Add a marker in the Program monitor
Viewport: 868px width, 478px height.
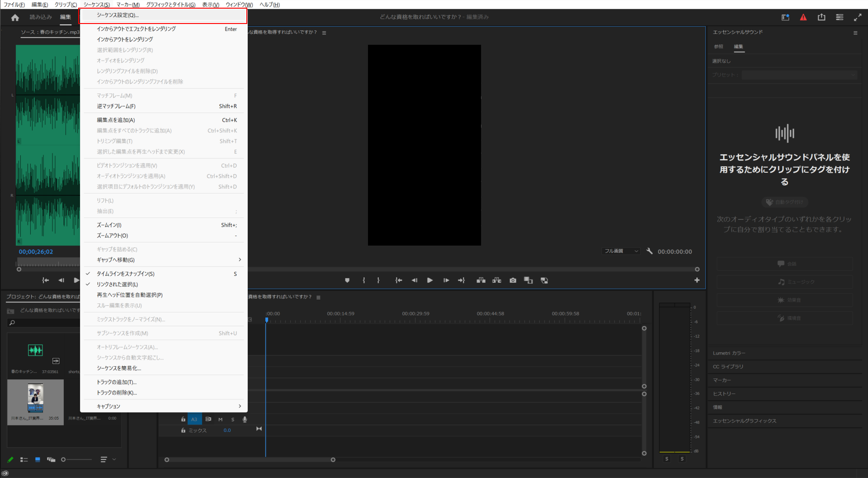click(x=347, y=280)
